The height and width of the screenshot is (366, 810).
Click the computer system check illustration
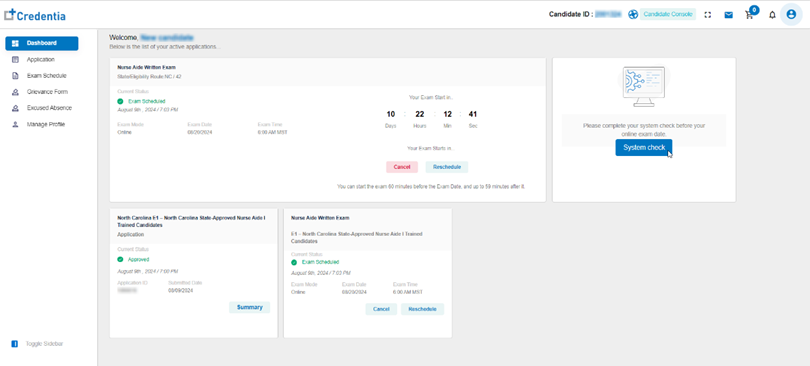(644, 86)
